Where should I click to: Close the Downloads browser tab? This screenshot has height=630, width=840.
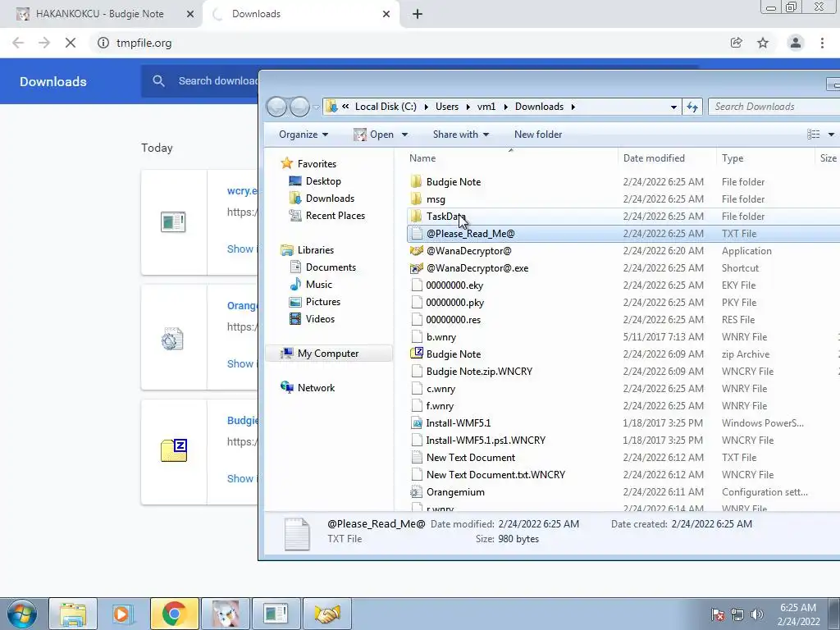(x=386, y=14)
